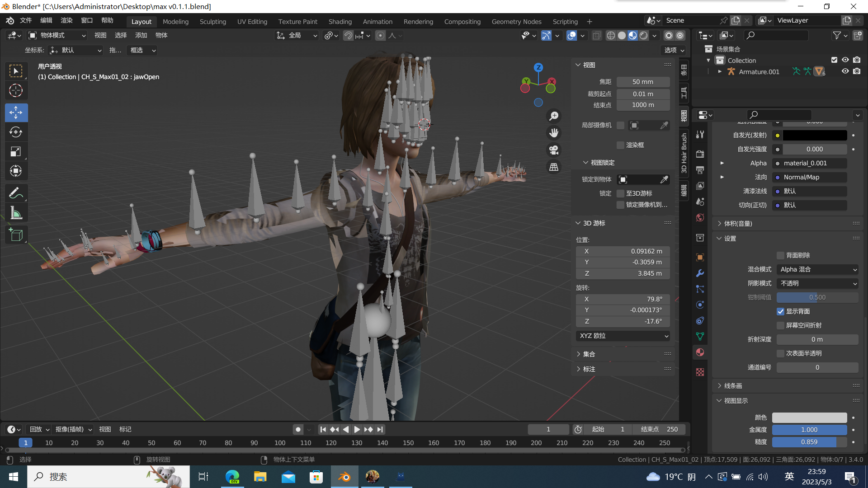Open the 物体模式 mode dropdown
The width and height of the screenshot is (868, 488).
click(x=57, y=36)
